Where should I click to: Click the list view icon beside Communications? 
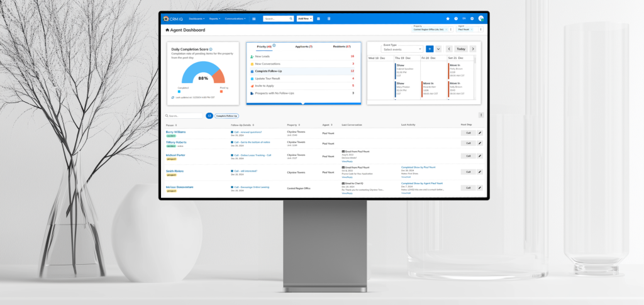(x=254, y=19)
